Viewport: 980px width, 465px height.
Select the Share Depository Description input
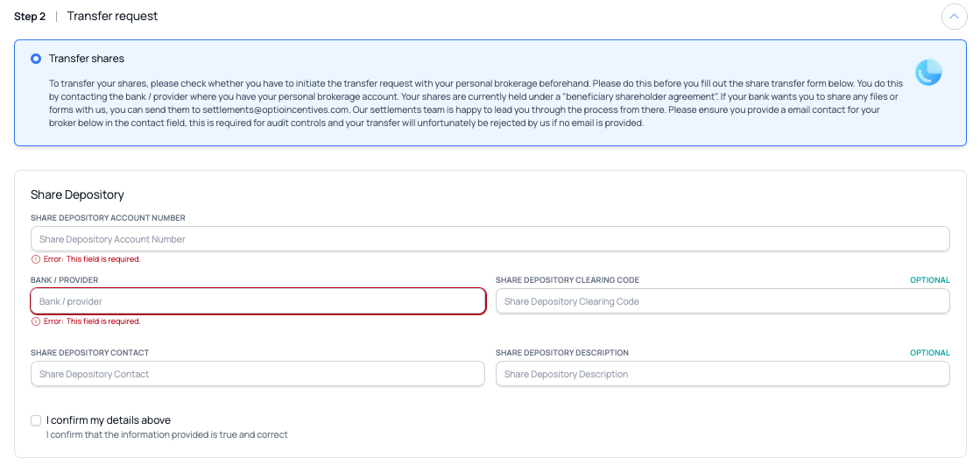(722, 374)
